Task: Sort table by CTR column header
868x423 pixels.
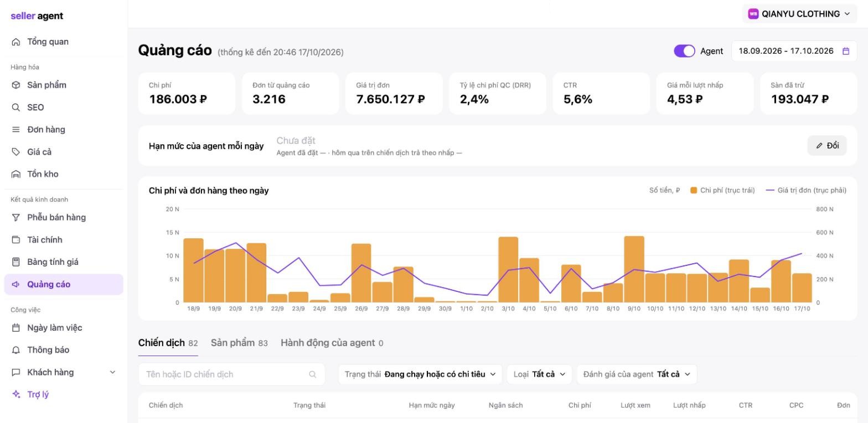Action: [x=746, y=405]
